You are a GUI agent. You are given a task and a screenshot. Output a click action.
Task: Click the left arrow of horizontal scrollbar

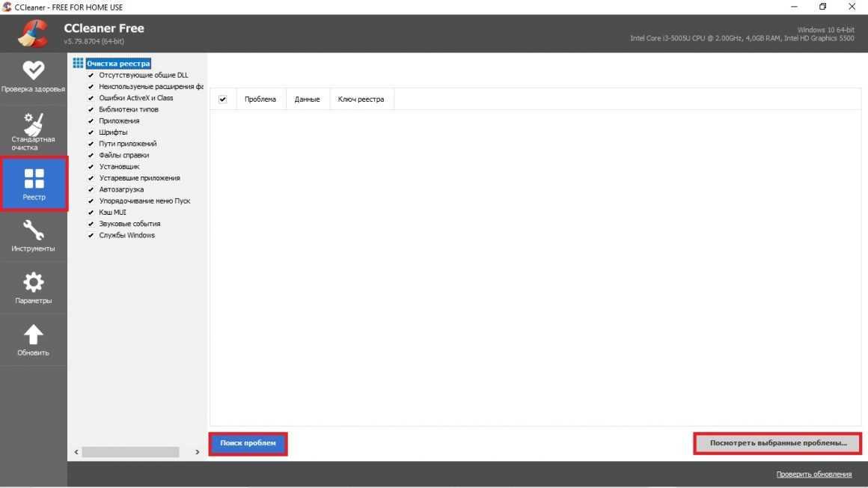76,452
